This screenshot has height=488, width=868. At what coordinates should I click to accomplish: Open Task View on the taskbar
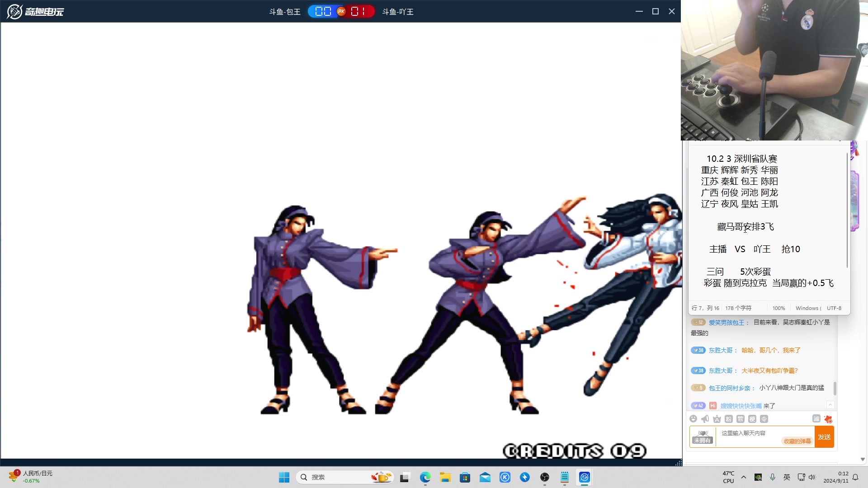[x=405, y=477]
